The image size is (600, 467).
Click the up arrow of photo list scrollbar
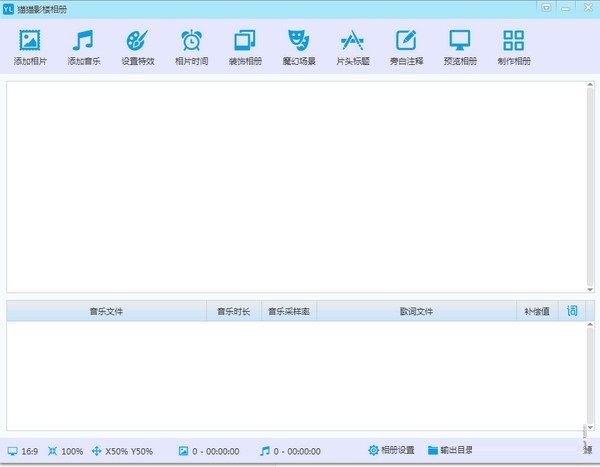(x=590, y=84)
